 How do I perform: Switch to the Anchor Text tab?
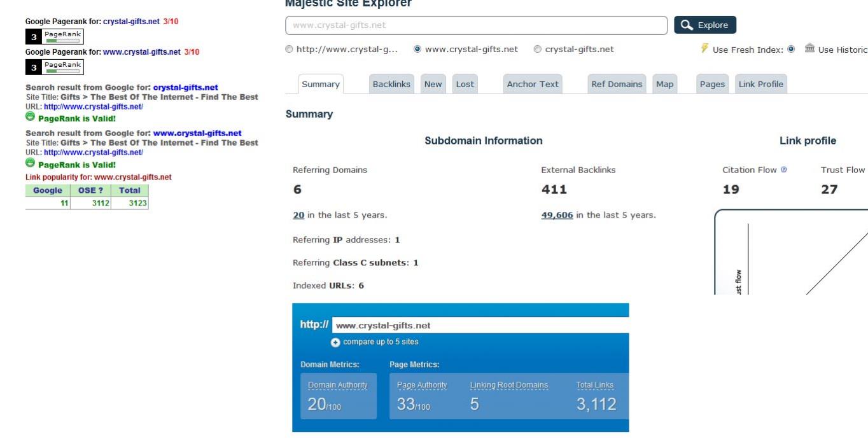tap(533, 84)
